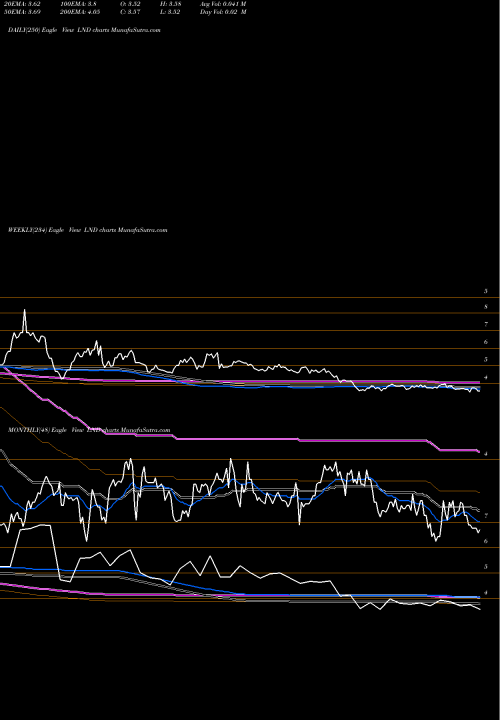Click the weekly chart axis label '6'

[x=486, y=342]
